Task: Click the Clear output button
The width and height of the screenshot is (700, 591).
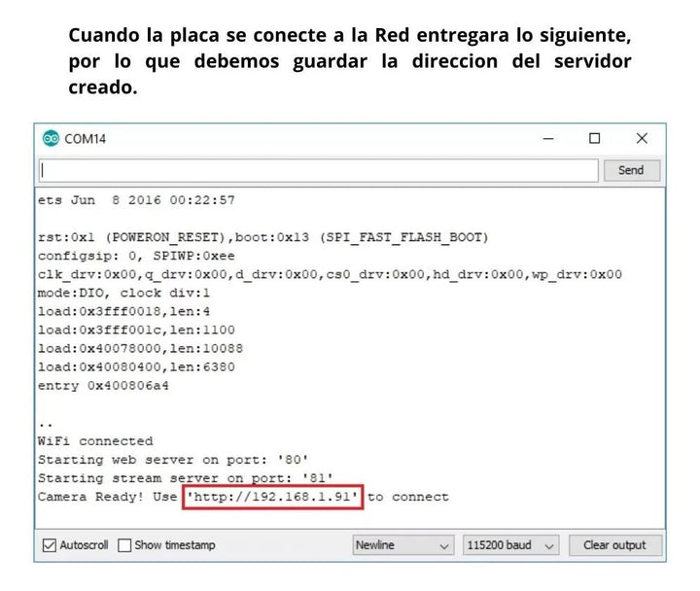Action: 614,545
